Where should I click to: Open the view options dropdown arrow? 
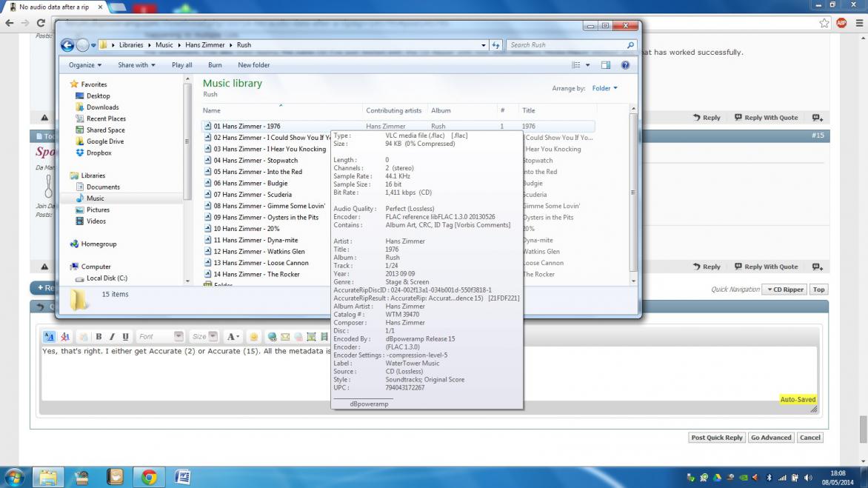click(588, 65)
